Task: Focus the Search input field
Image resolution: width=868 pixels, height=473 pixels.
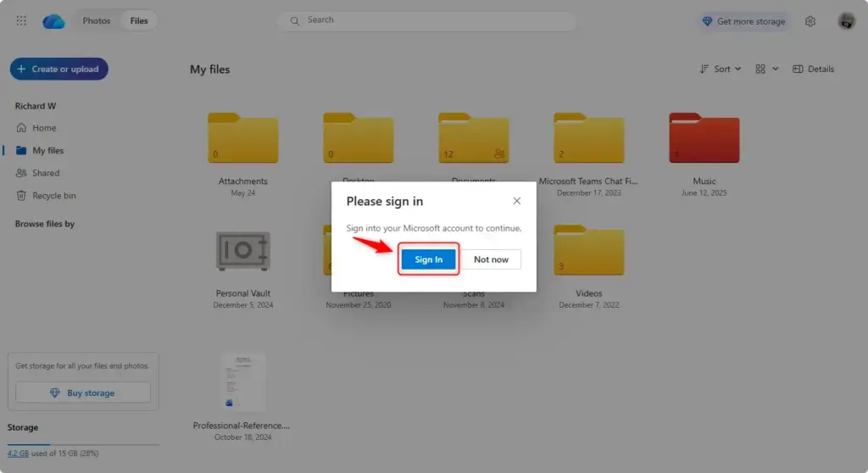Action: (x=427, y=20)
